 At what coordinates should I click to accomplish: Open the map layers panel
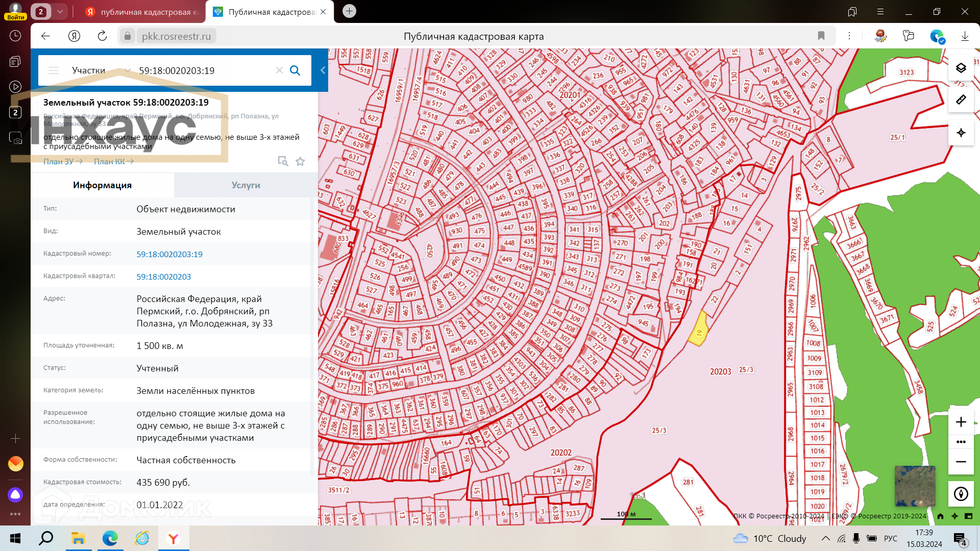961,68
